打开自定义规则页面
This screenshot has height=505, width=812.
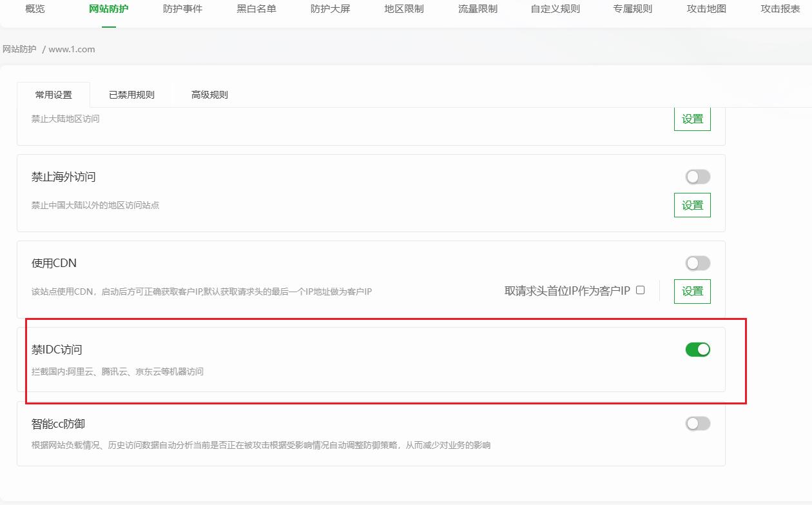554,9
